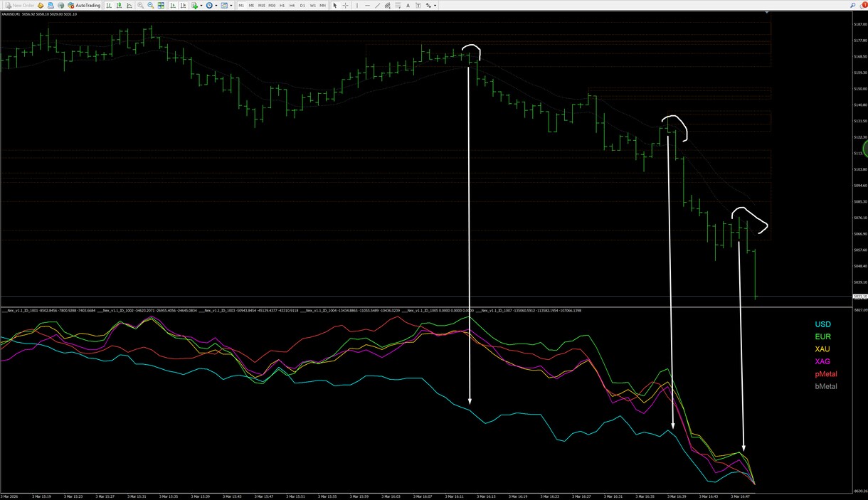The height and width of the screenshot is (500, 868).
Task: Click the arrows objects icon
Action: point(428,5)
